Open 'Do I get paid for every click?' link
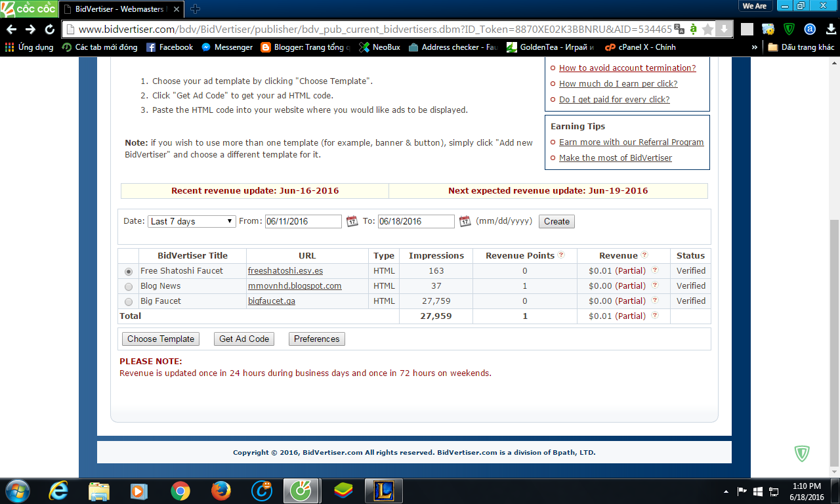This screenshot has height=504, width=840. 614,99
